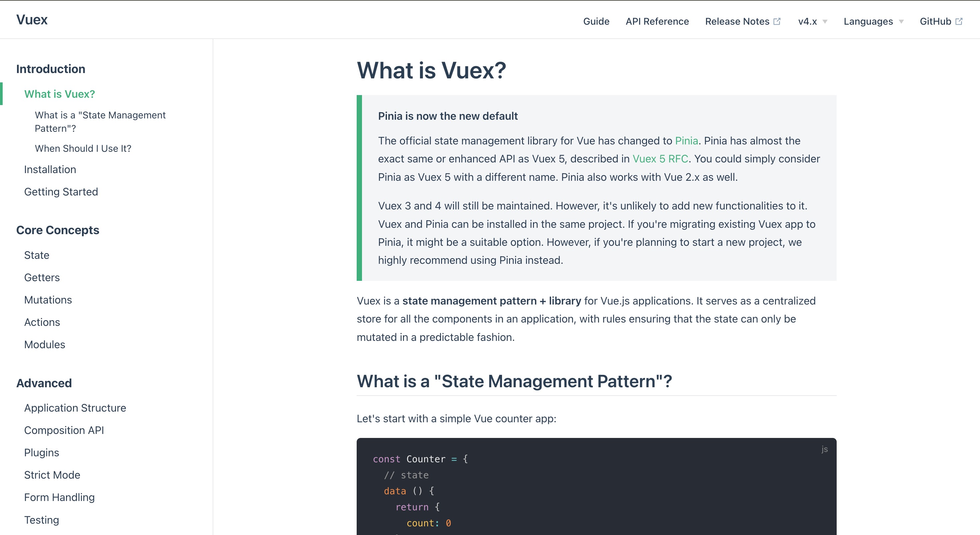
Task: Go to the Testing sidebar entry
Action: coord(41,520)
